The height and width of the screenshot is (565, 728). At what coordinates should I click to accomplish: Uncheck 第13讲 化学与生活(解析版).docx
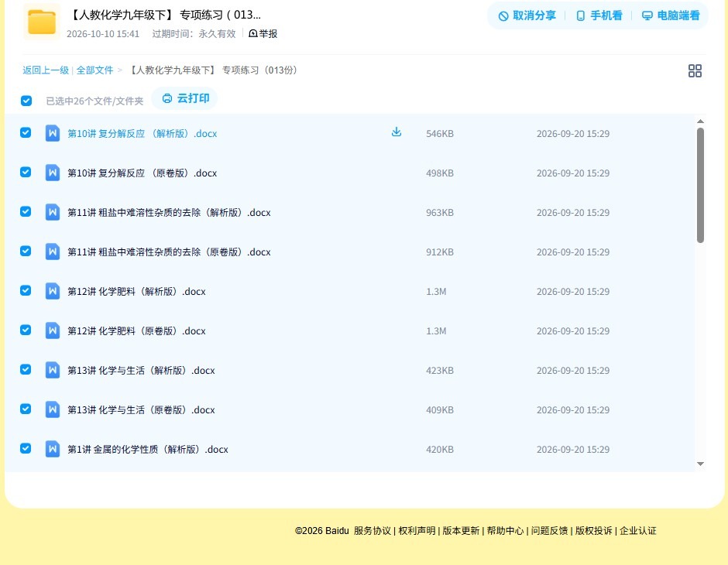click(26, 369)
